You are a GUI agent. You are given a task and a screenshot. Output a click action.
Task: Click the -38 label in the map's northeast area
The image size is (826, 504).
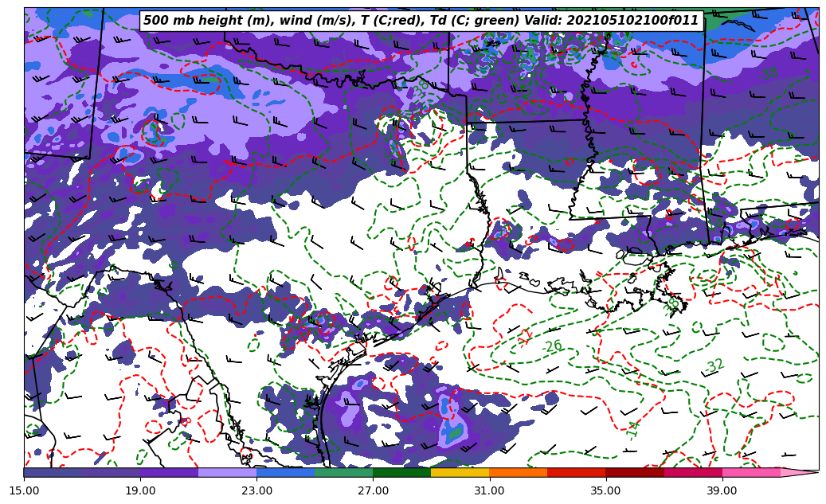click(768, 73)
